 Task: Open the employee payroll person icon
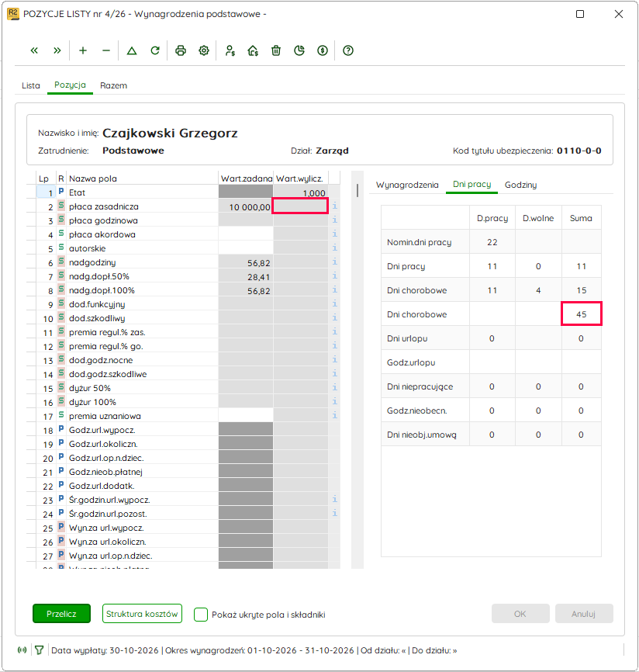coord(230,50)
